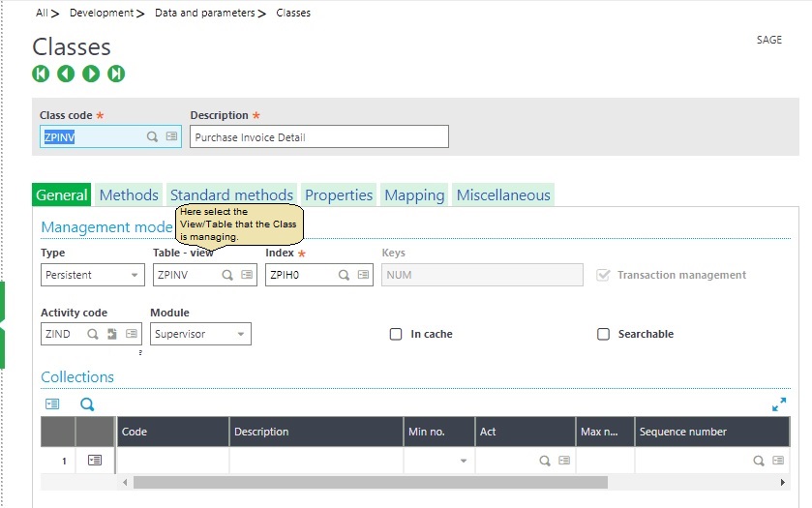The image size is (812, 508).
Task: Expand the Min no. dropdown in row 1
Action: pyautogui.click(x=464, y=462)
